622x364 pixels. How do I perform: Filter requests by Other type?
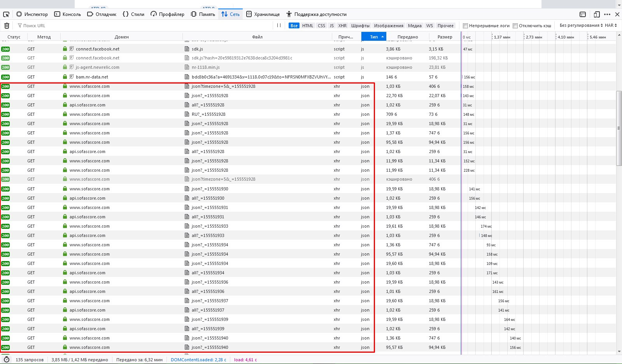click(445, 26)
